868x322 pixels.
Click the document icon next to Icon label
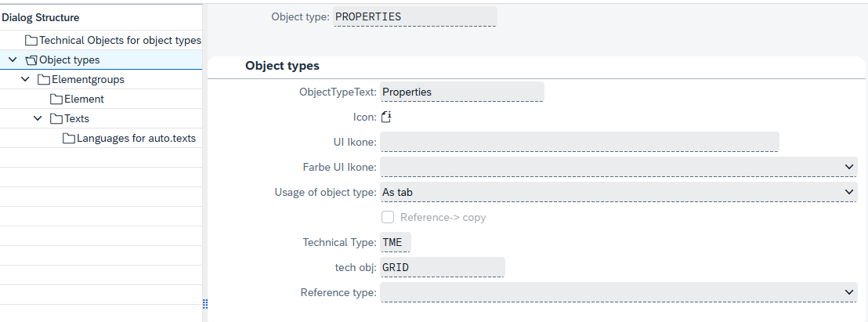click(386, 118)
